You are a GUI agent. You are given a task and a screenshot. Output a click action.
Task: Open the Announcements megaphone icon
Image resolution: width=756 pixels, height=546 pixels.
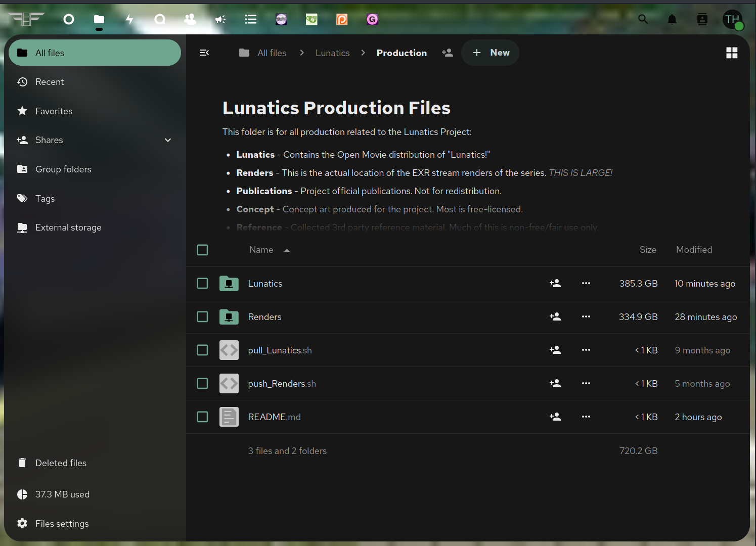[220, 19]
